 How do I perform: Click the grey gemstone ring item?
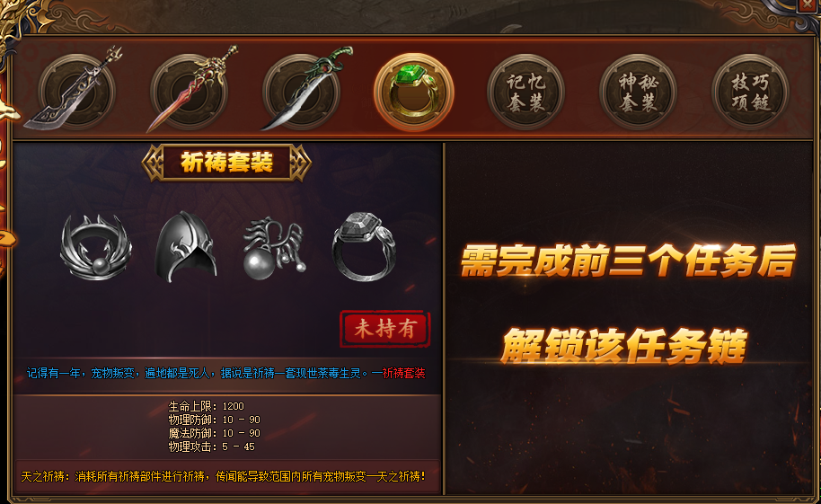[x=364, y=246]
